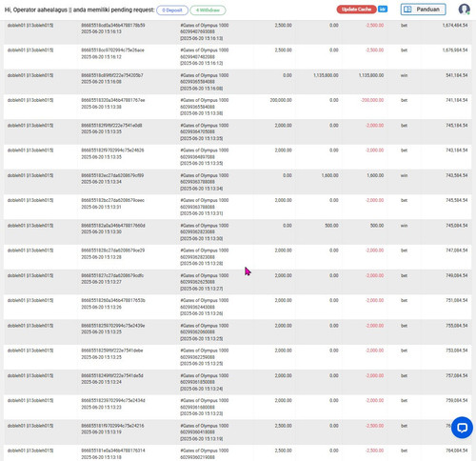This screenshot has width=476, height=461.
Task: Select balance 541,184.54
Action: tap(457, 75)
